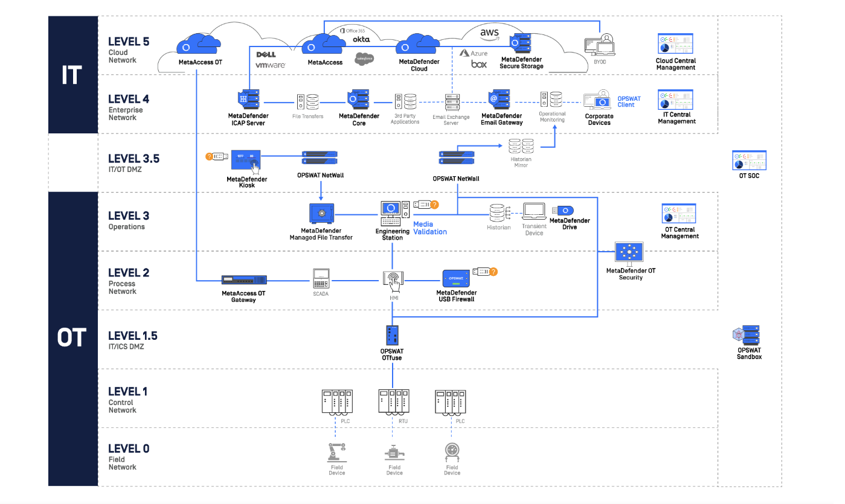Image resolution: width=845 pixels, height=504 pixels.
Task: Click the OPSWAT Client label
Action: [x=629, y=101]
